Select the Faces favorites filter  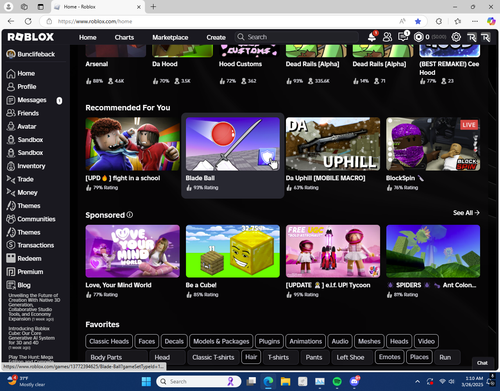(147, 341)
